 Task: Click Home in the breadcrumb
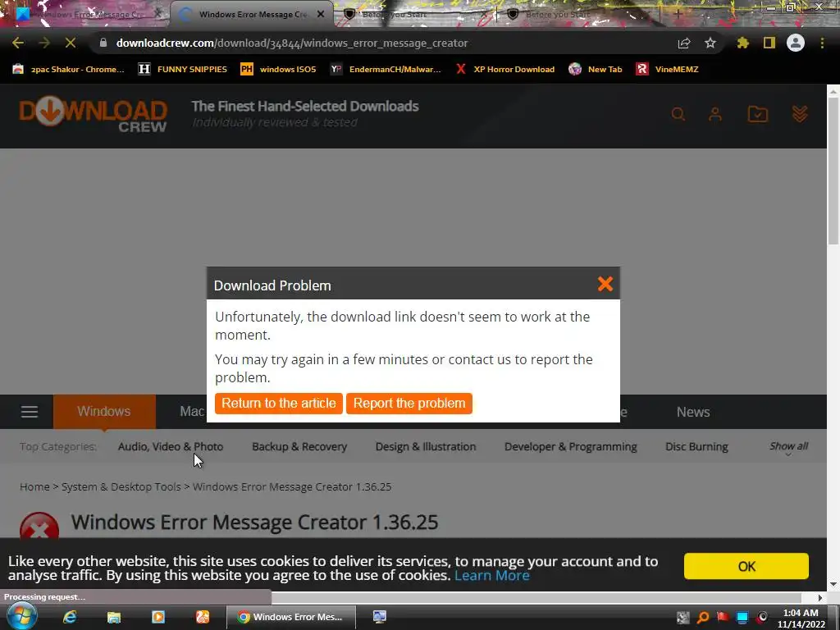pyautogui.click(x=34, y=487)
